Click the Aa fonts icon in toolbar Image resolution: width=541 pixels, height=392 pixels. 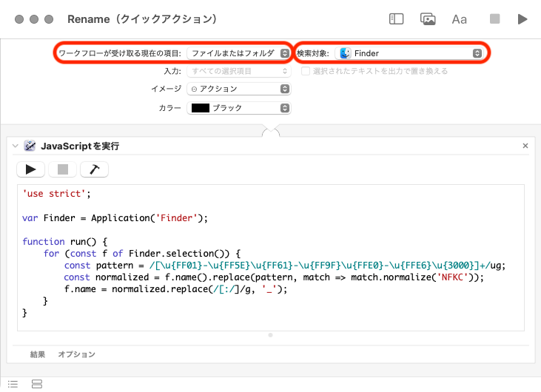(x=459, y=19)
